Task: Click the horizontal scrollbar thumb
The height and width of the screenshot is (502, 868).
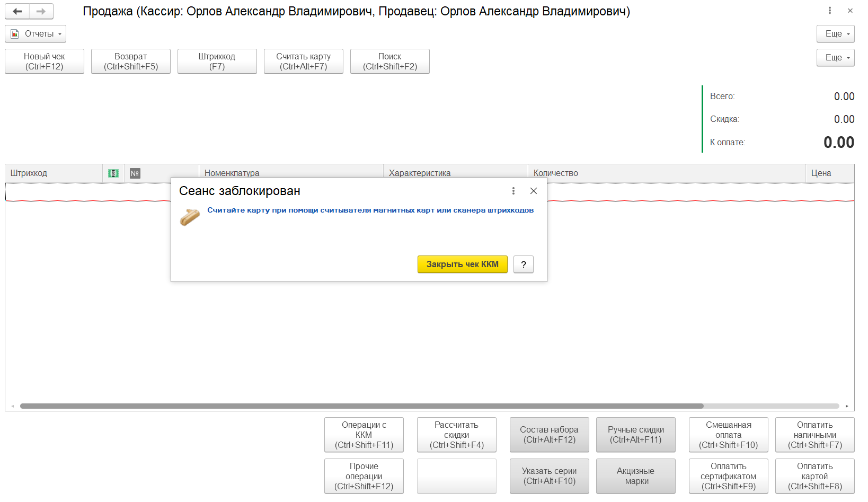Action: click(362, 406)
